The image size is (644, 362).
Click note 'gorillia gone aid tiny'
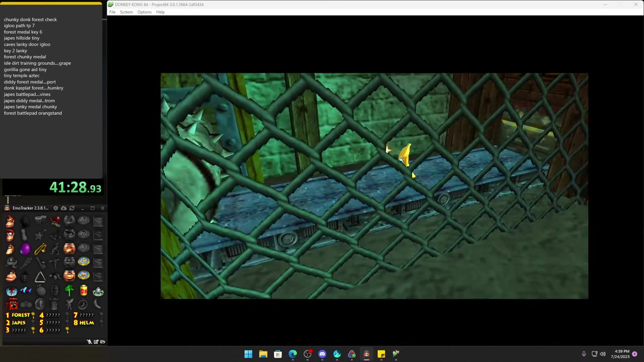tap(25, 69)
